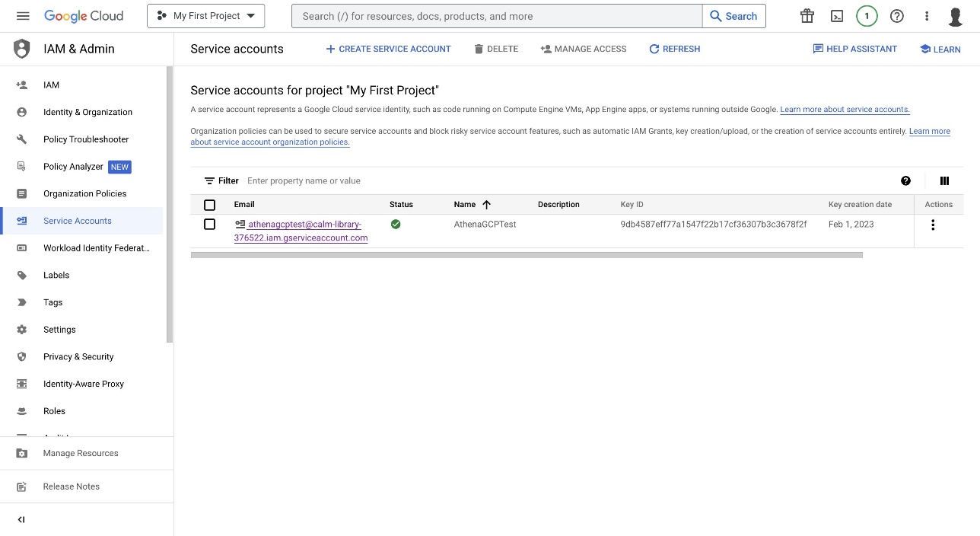The width and height of the screenshot is (980, 536).
Task: Click the Labels tag icon in sidebar
Action: coord(22,276)
